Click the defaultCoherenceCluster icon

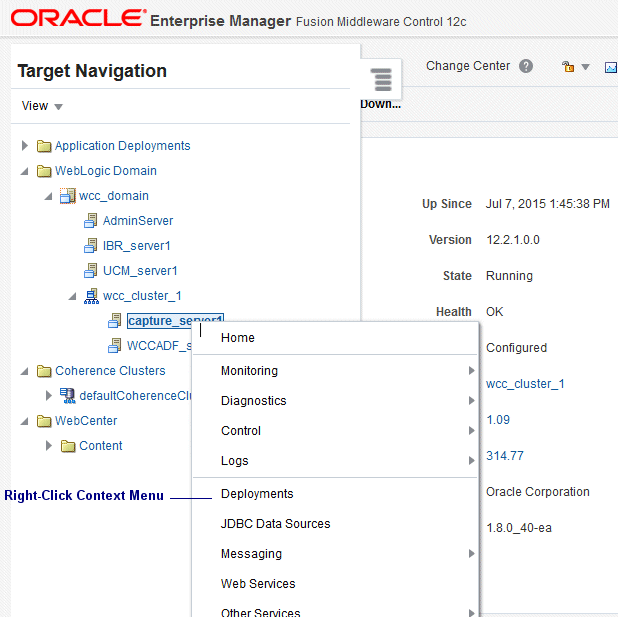[67, 396]
